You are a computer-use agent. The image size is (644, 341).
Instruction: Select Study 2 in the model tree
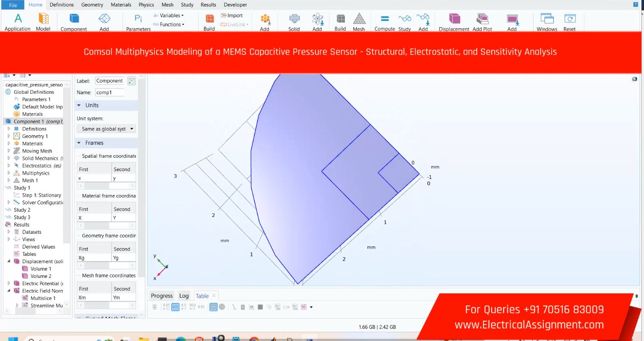point(22,210)
